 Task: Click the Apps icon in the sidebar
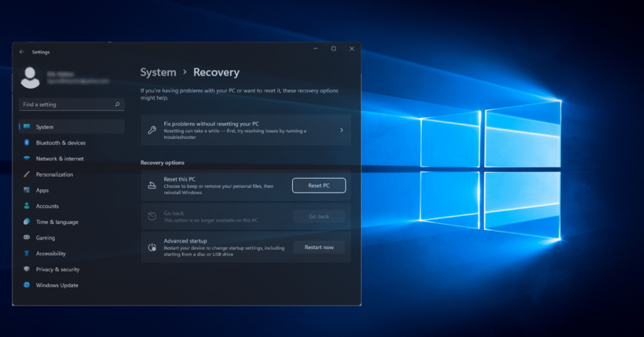point(26,190)
